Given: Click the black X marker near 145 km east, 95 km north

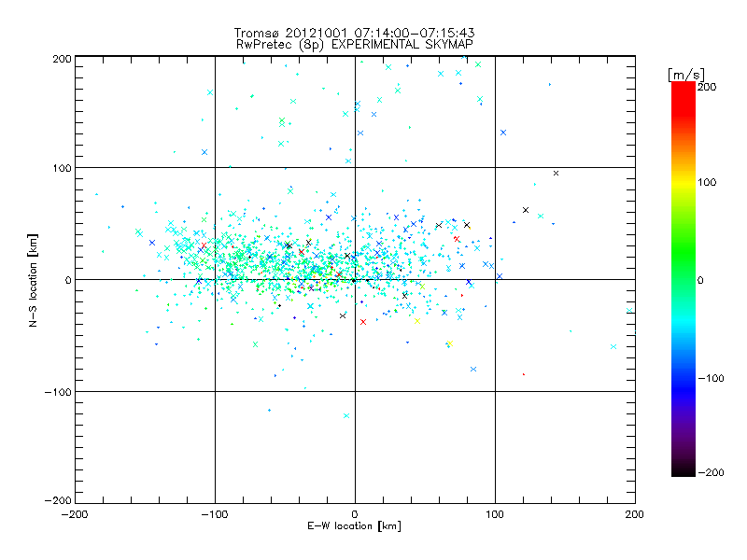Looking at the screenshot, I should pyautogui.click(x=556, y=174).
